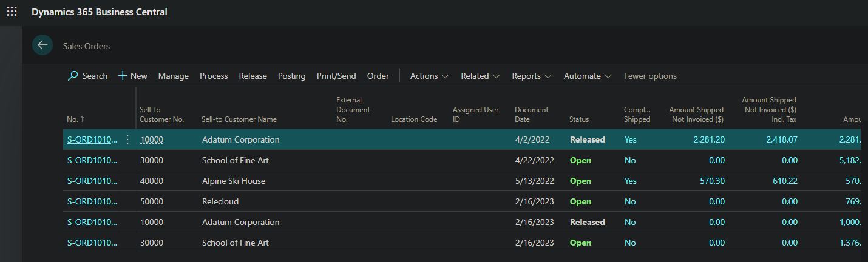This screenshot has height=262, width=868.
Task: Click the plus icon for New
Action: click(x=122, y=76)
